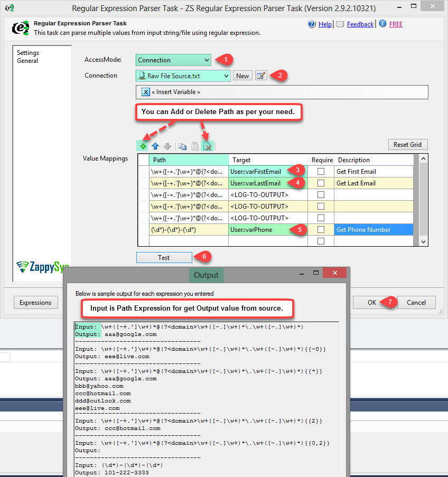The width and height of the screenshot is (448, 477).
Task: Click the green Add Path plus icon
Action: 143,146
